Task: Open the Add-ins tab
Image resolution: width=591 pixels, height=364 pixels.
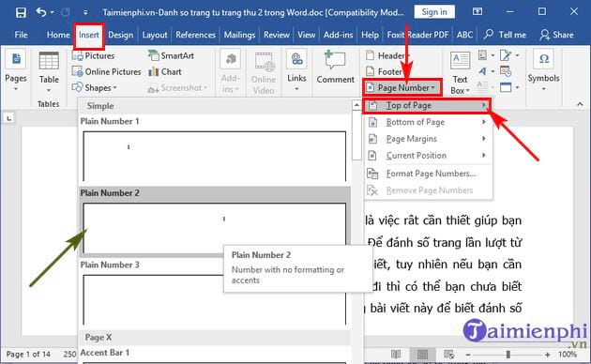Action: [338, 35]
